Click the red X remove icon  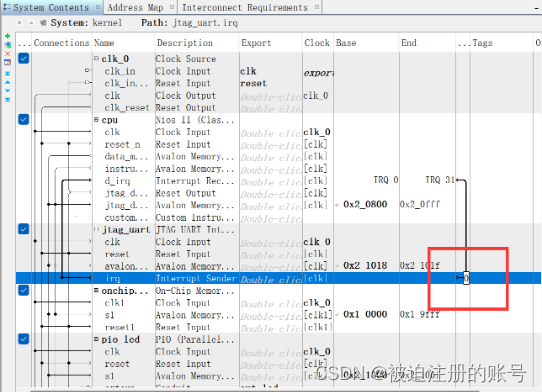pyautogui.click(x=7, y=54)
